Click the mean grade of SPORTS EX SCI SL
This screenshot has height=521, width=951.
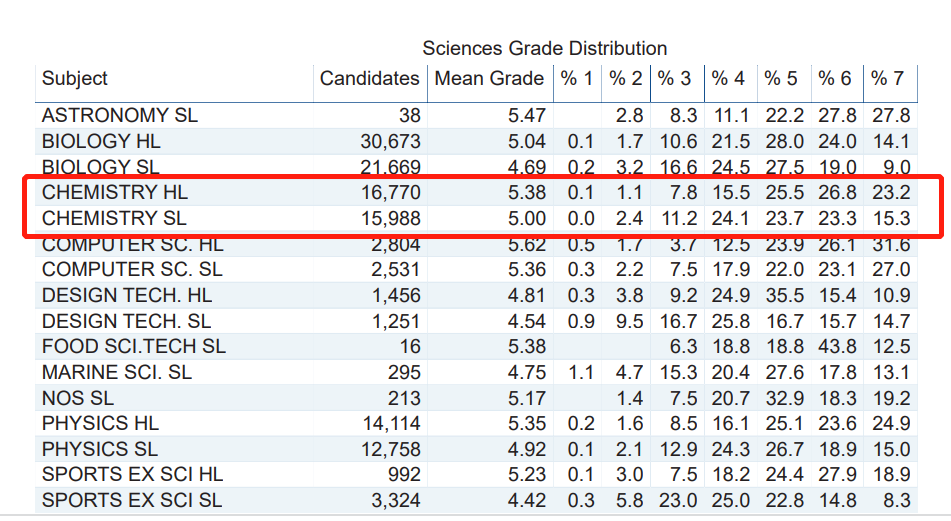click(526, 500)
